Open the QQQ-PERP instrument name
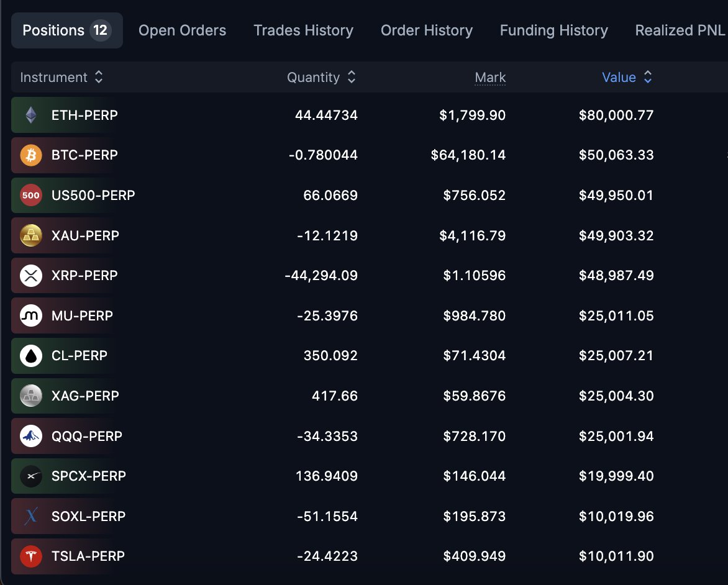 pos(87,436)
